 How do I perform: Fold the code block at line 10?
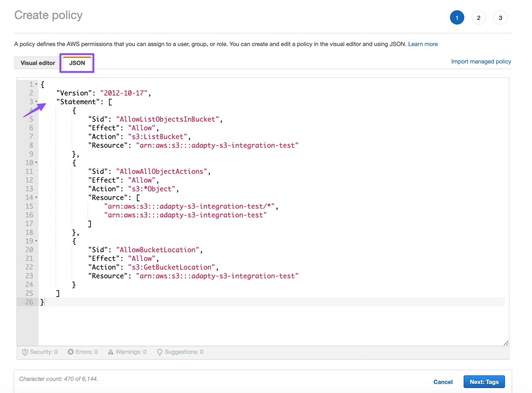(x=36, y=163)
